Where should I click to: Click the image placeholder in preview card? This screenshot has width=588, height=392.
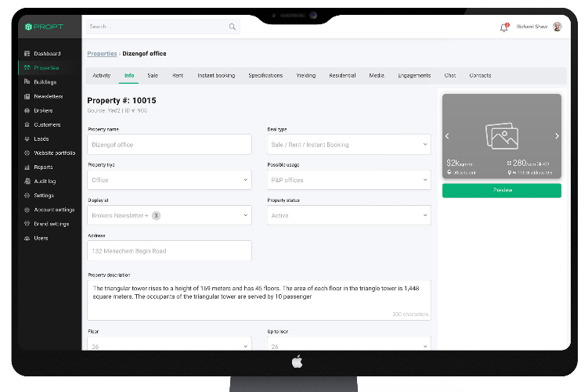coord(502,135)
